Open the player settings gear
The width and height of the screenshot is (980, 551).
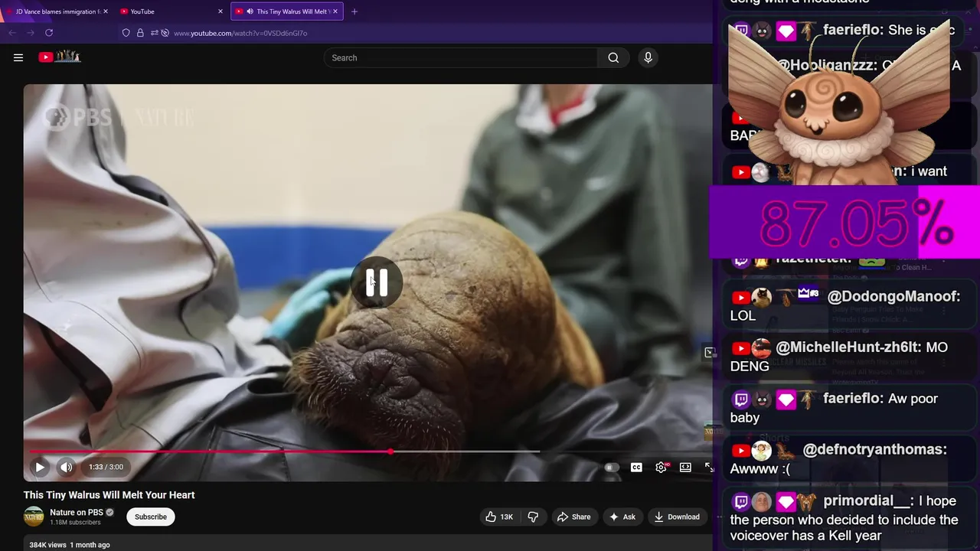(x=661, y=467)
